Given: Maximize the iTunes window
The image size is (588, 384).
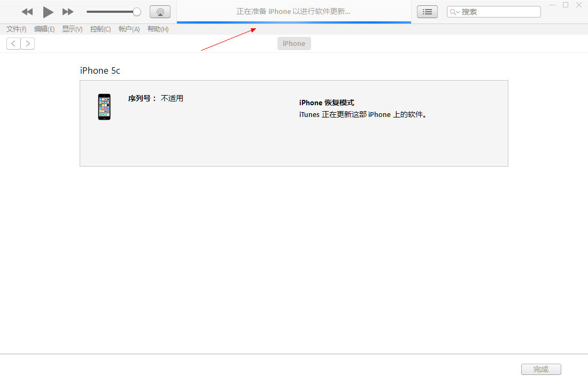Looking at the screenshot, I should (x=566, y=5).
